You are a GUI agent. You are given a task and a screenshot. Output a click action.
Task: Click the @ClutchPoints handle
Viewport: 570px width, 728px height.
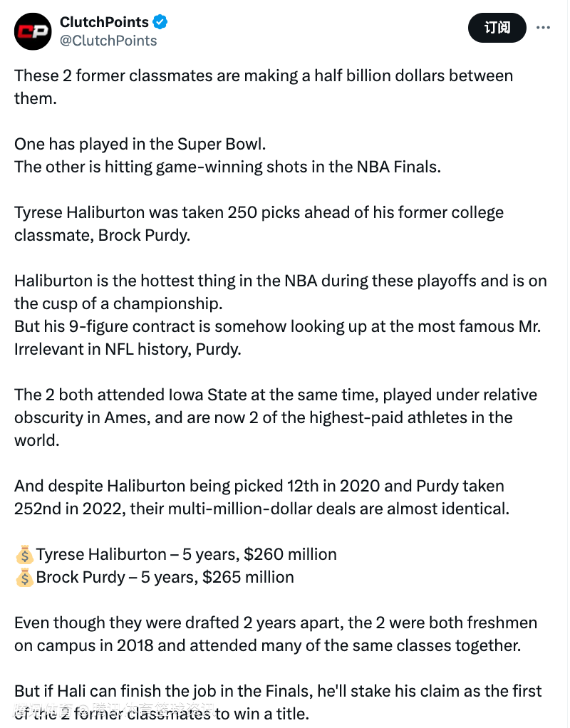tap(108, 41)
